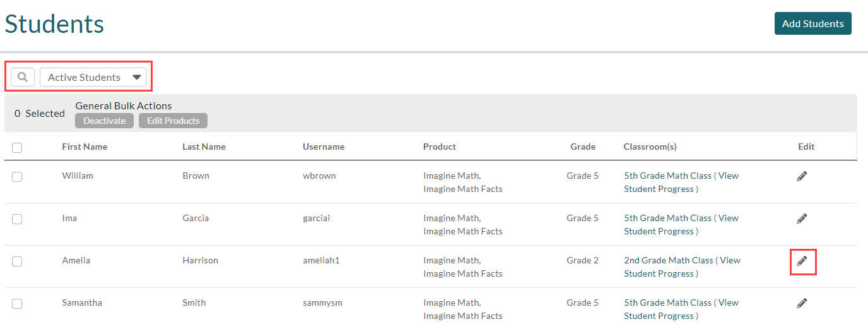Screen dimensions: 868x336
Task: Edit Amelia Harrison with pencil icon
Action: [x=802, y=261]
